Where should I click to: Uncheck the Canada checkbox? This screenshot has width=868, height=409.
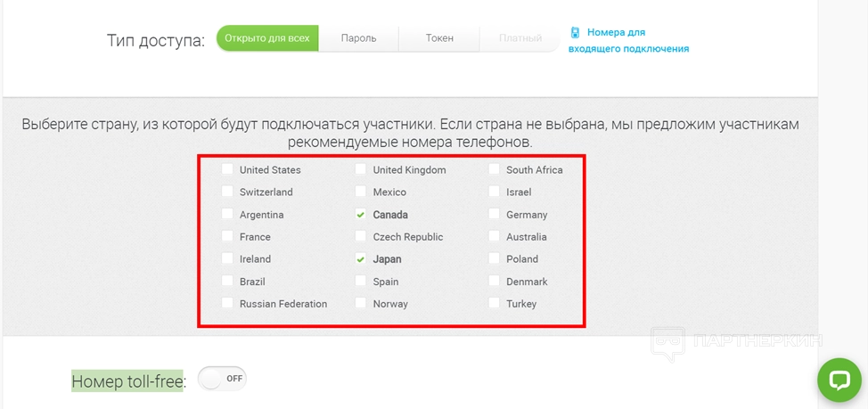(361, 215)
